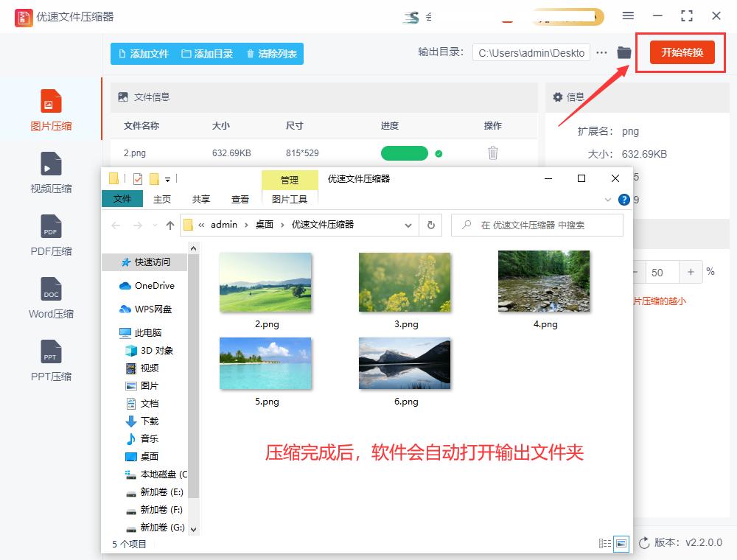737x560 pixels.
Task: Select Word压缩 in the left sidebar
Action: pyautogui.click(x=50, y=298)
